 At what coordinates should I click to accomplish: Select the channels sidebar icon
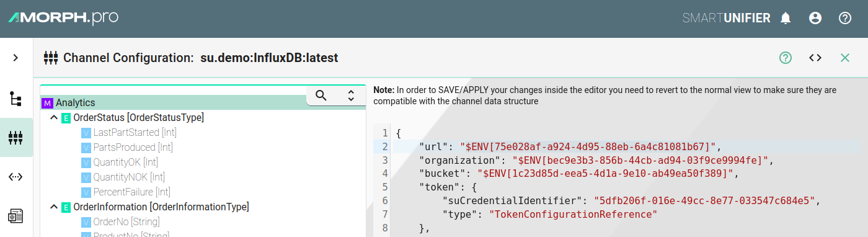pos(15,138)
